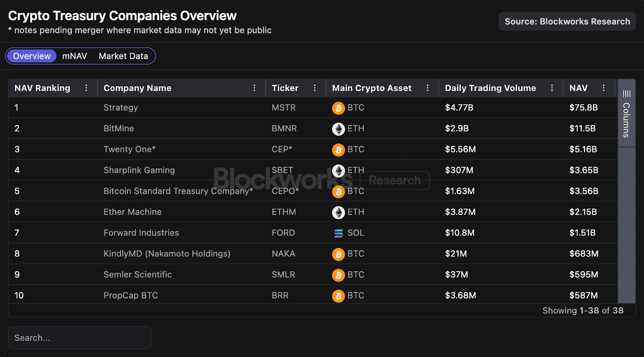Click the BMNR ticker cell
The width and height of the screenshot is (644, 357).
pyautogui.click(x=284, y=129)
